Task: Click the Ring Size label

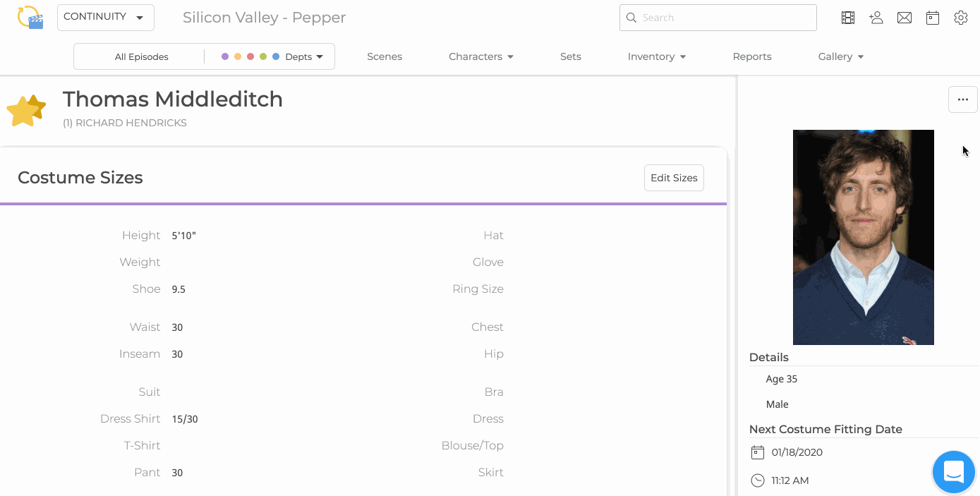Action: pyautogui.click(x=478, y=289)
